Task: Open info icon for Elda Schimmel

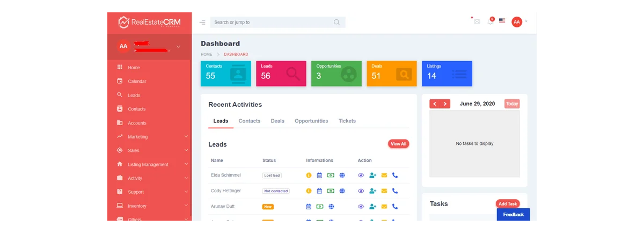Action: coord(309,175)
